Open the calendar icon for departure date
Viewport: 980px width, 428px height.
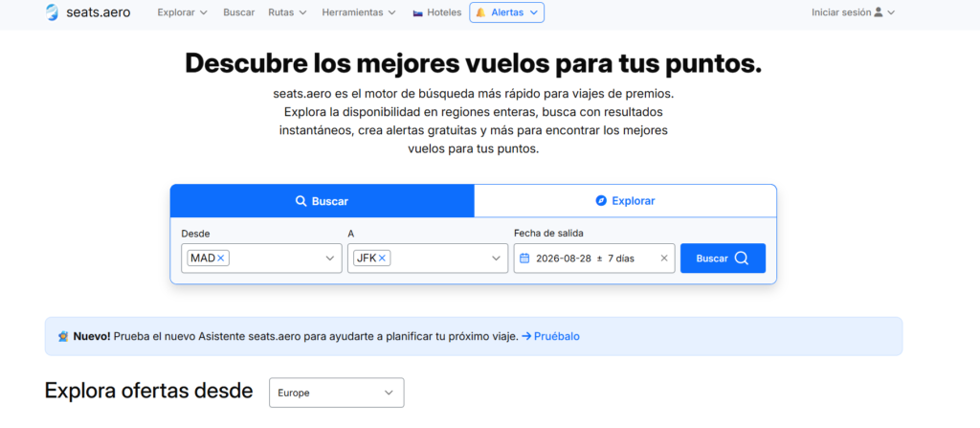tap(525, 258)
